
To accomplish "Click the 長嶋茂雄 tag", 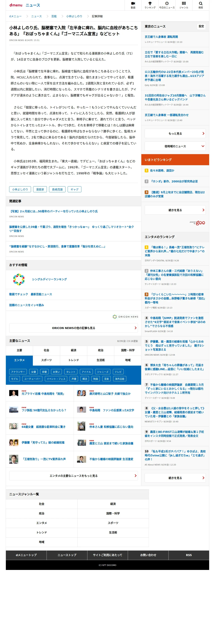I will tap(57, 189).
